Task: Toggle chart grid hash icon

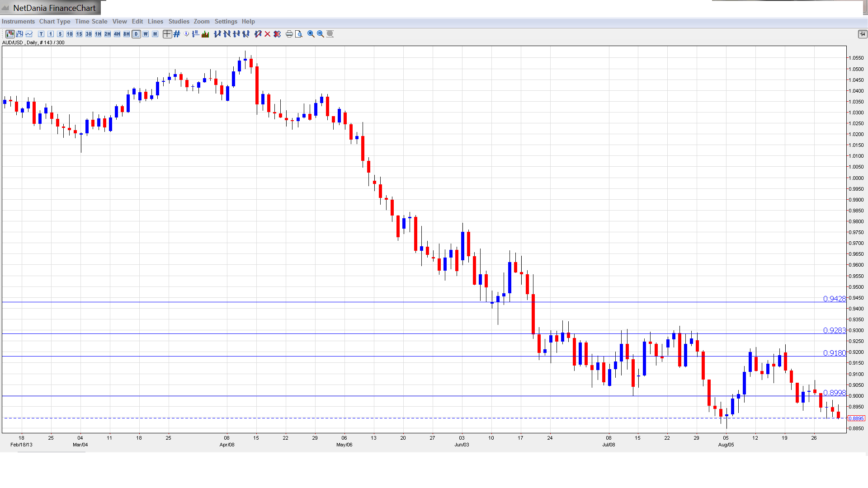Action: point(177,34)
